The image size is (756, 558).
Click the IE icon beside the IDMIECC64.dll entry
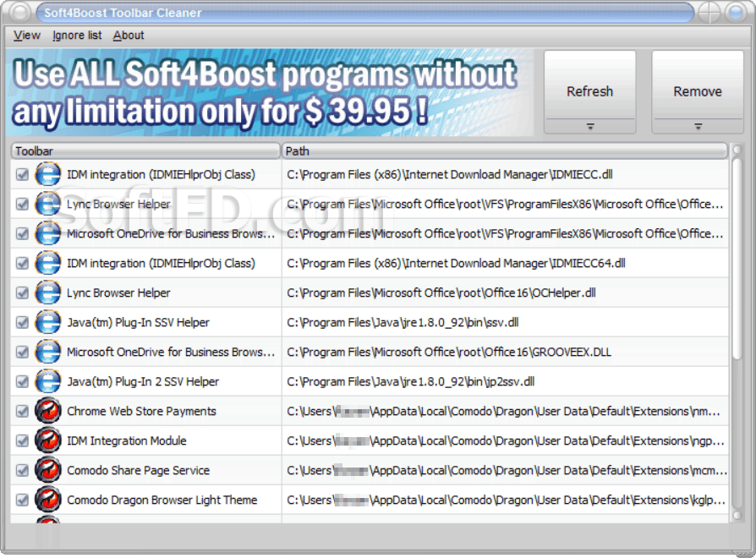coord(48,263)
